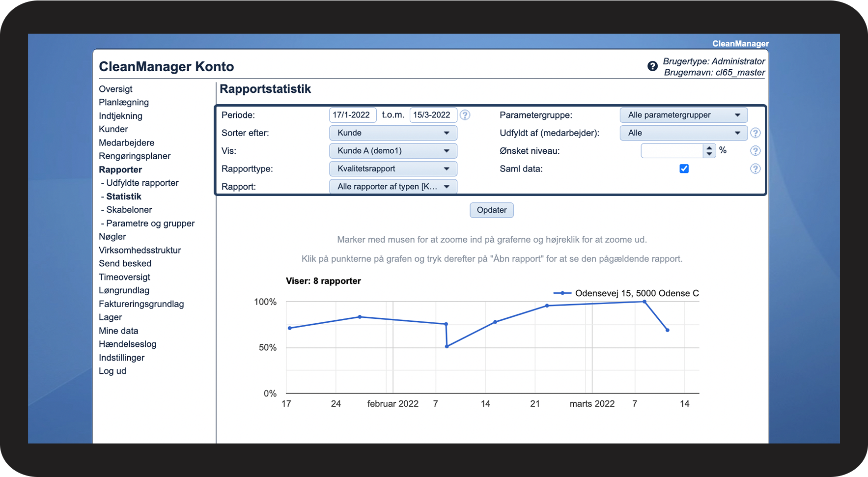Click the Ønsket niveau stepper arrows
The image size is (868, 477).
pos(709,151)
